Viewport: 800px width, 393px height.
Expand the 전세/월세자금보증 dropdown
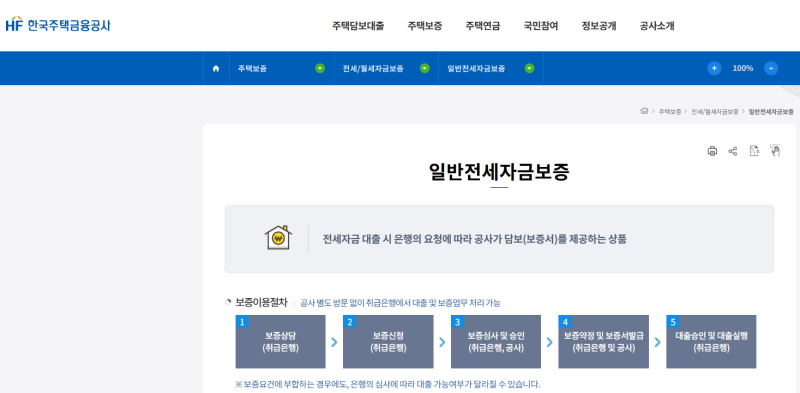tap(424, 68)
